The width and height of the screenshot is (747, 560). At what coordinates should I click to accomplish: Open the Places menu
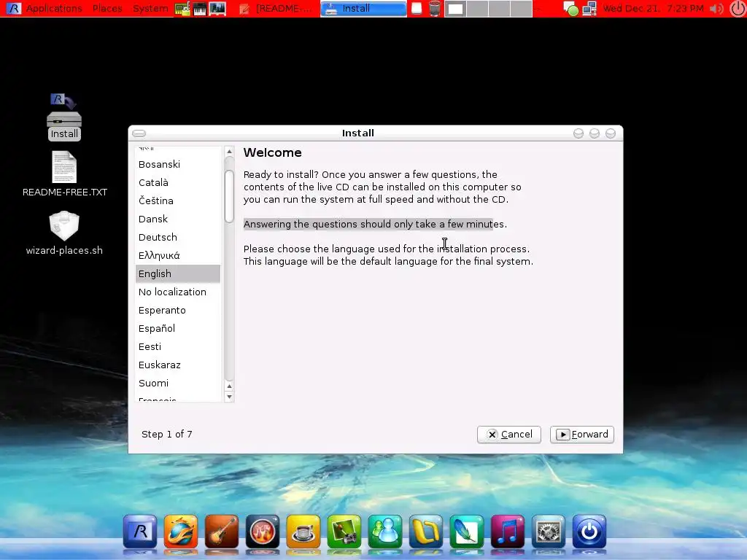pyautogui.click(x=107, y=9)
